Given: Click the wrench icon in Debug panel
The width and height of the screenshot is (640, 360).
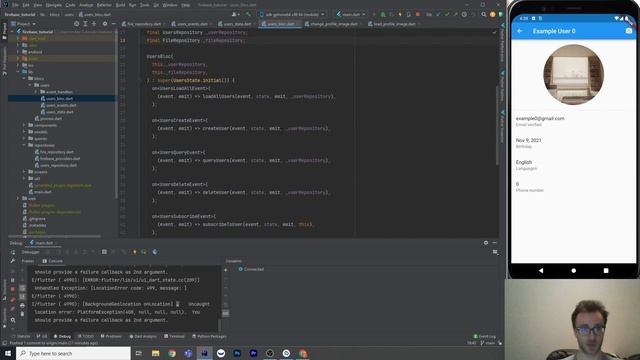Looking at the screenshot, I should [13, 261].
